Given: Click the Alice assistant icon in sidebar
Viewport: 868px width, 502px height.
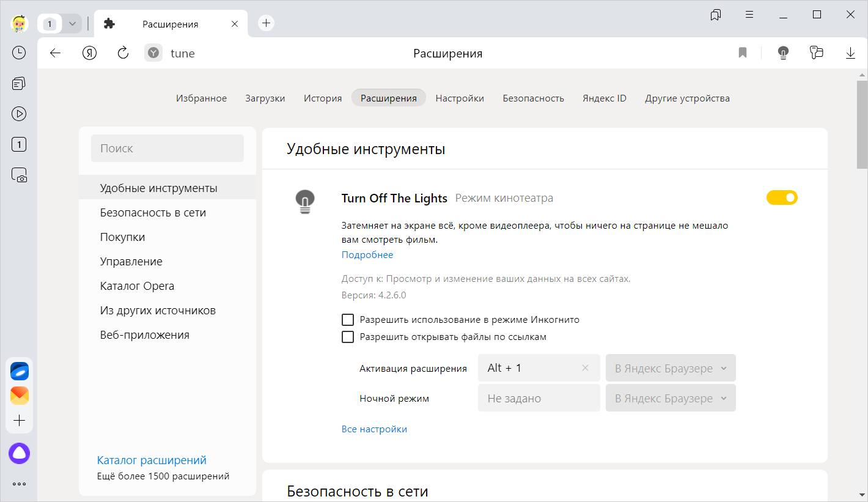Looking at the screenshot, I should pyautogui.click(x=19, y=453).
